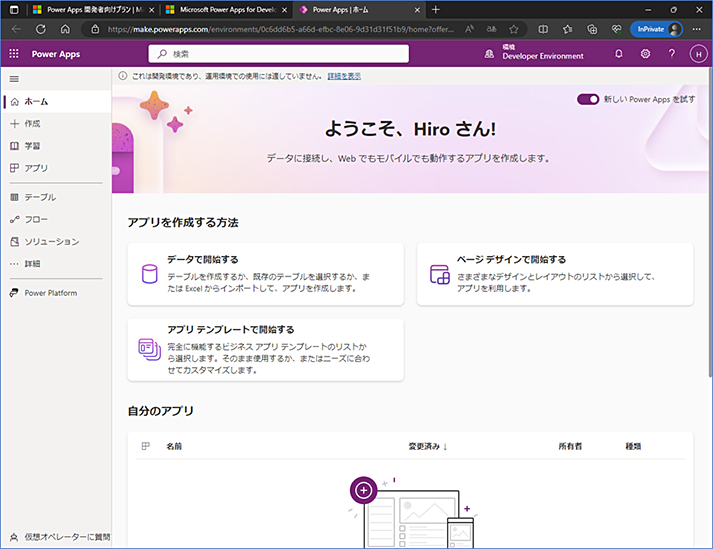This screenshot has width=713, height=549.
Task: Sort by 名前 column header
Action: [174, 446]
